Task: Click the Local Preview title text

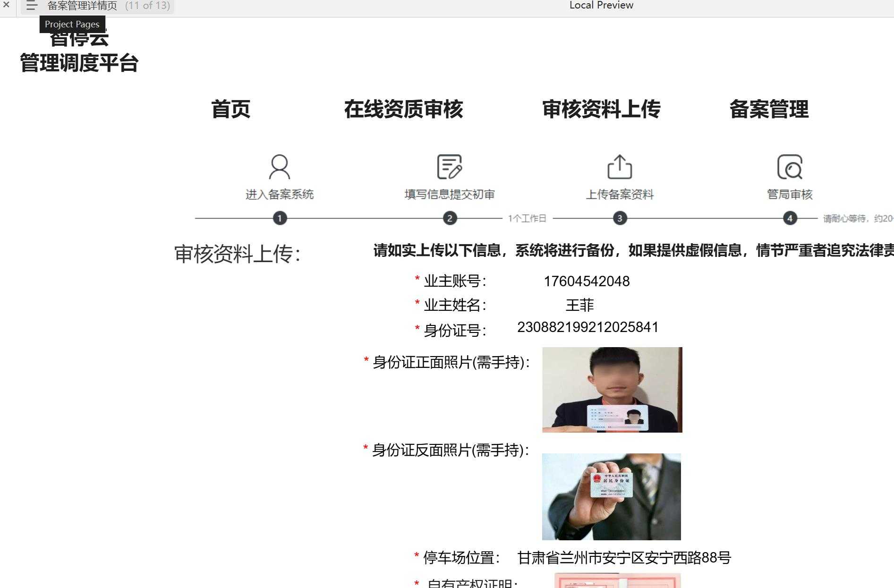Action: pos(601,5)
